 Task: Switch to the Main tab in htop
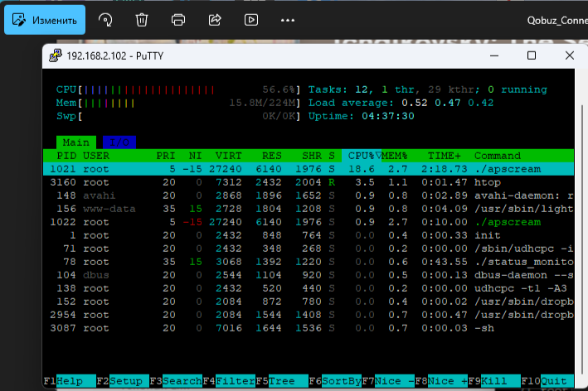click(x=75, y=142)
